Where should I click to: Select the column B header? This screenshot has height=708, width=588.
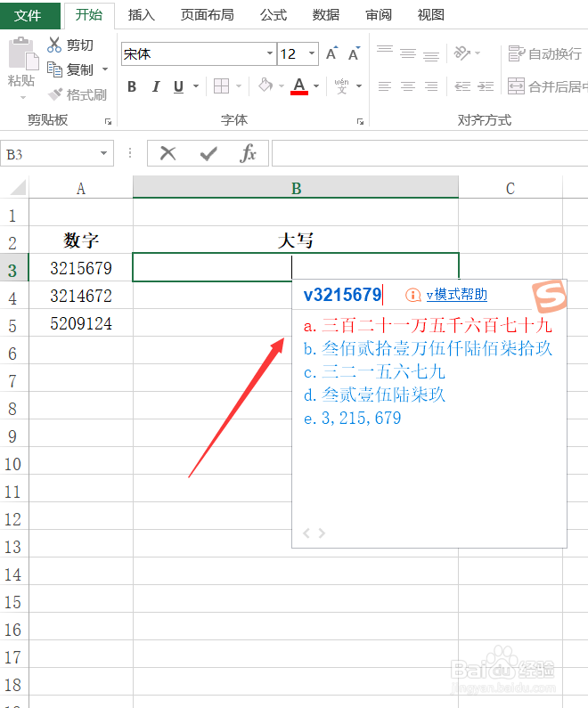coord(296,188)
